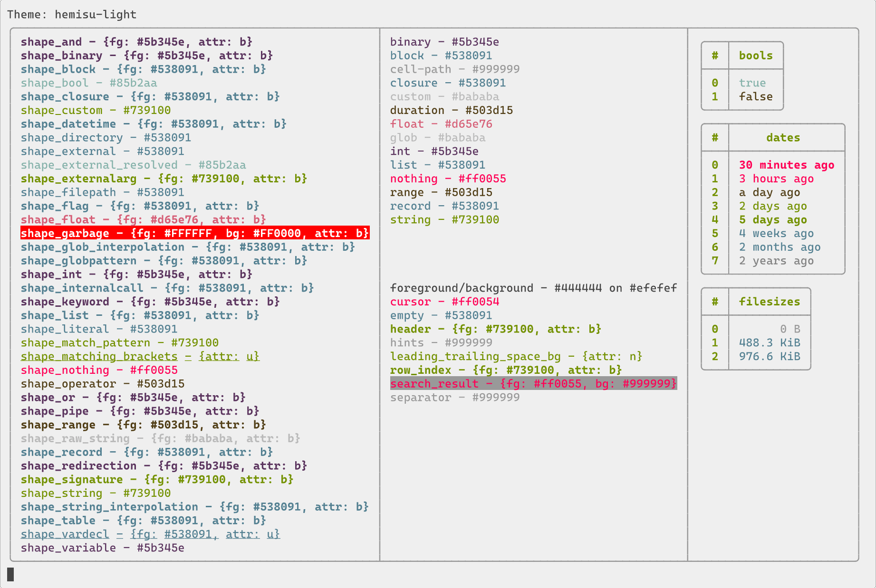Click the shape_directory - #538091 line
Image resolution: width=876 pixels, height=588 pixels.
(106, 138)
